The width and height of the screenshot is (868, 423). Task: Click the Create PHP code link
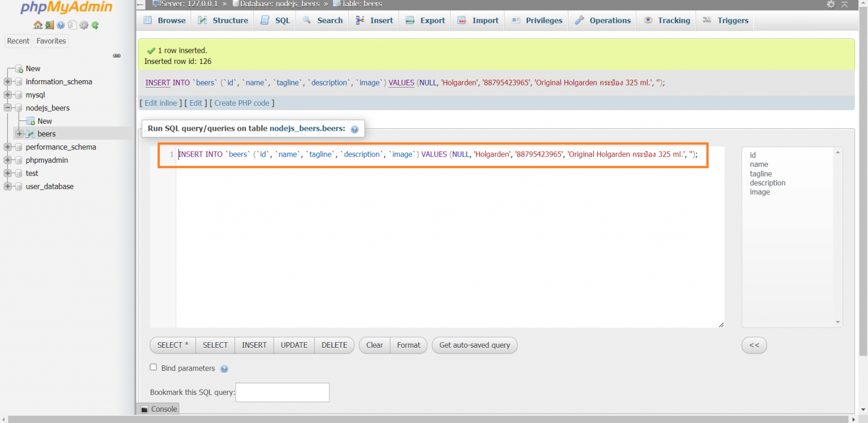point(242,103)
